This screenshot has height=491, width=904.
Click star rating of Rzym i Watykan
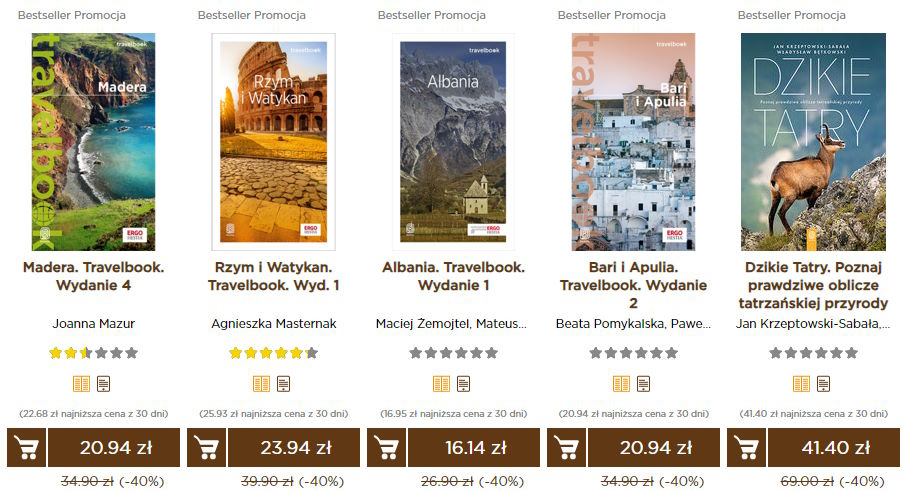(273, 353)
